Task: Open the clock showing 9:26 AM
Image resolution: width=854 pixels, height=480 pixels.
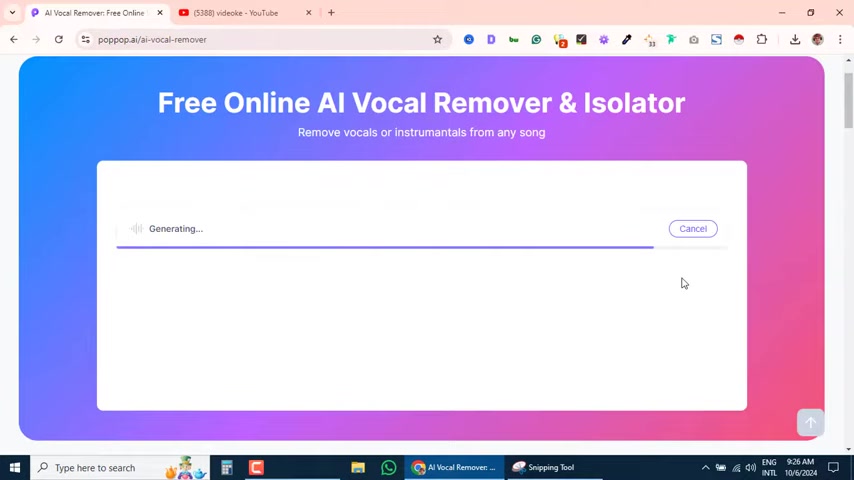Action: click(800, 467)
